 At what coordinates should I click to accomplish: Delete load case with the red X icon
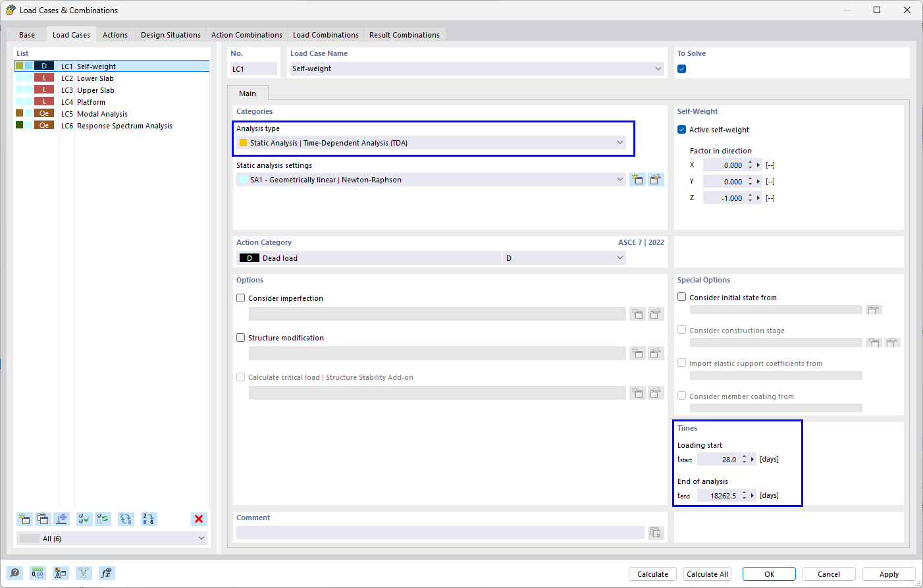coord(199,519)
